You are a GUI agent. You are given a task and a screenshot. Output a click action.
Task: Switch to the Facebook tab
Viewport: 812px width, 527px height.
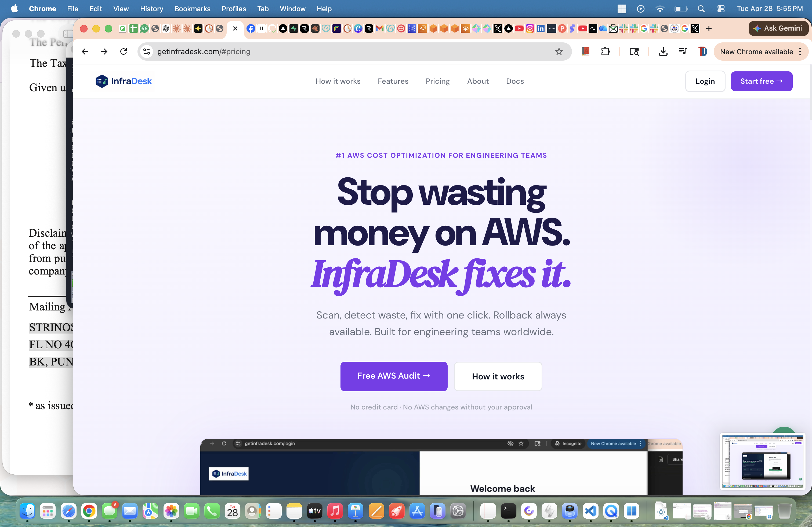click(x=251, y=29)
